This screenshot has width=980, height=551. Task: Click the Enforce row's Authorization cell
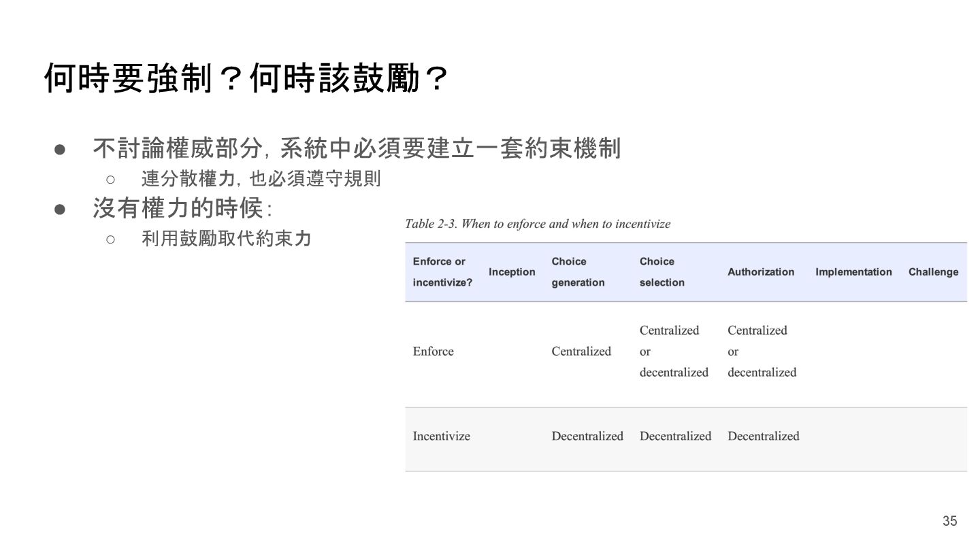pyautogui.click(x=762, y=351)
